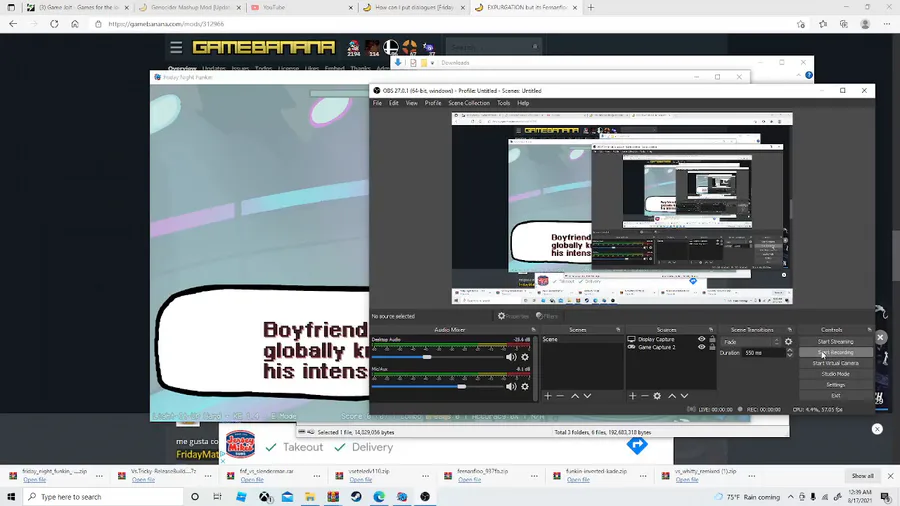Screen dimensions: 900x506
Task: Pop out the Scenes dock icon
Action: pos(618,330)
